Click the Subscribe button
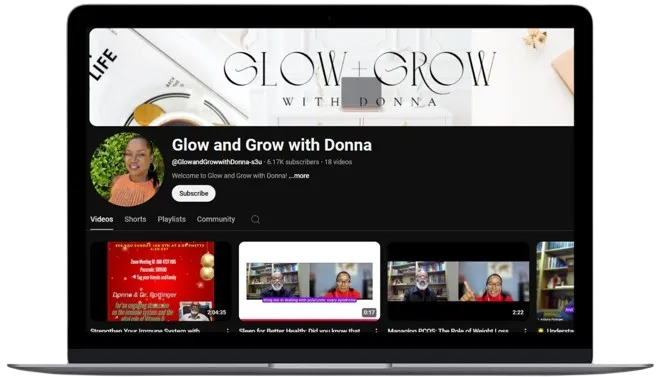The height and width of the screenshot is (377, 663). tap(193, 193)
